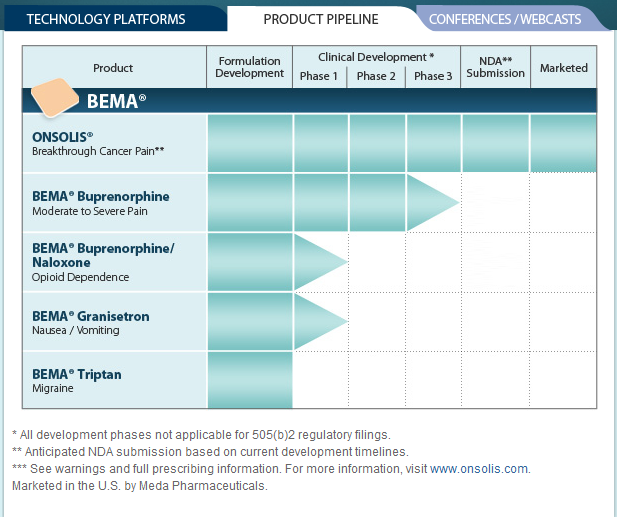The height and width of the screenshot is (517, 617).
Task: Open the Conferences / Webcasts tab
Action: pyautogui.click(x=506, y=19)
